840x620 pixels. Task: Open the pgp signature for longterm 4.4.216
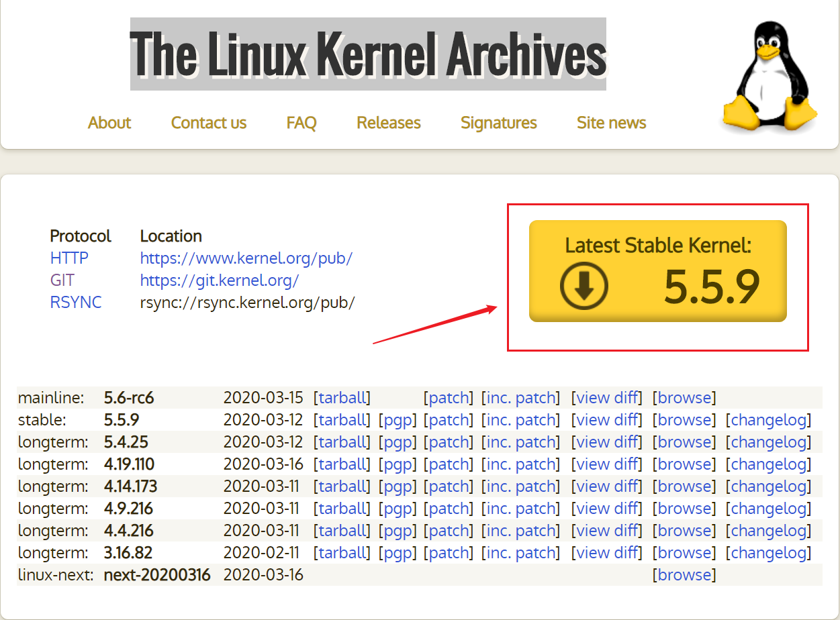398,531
